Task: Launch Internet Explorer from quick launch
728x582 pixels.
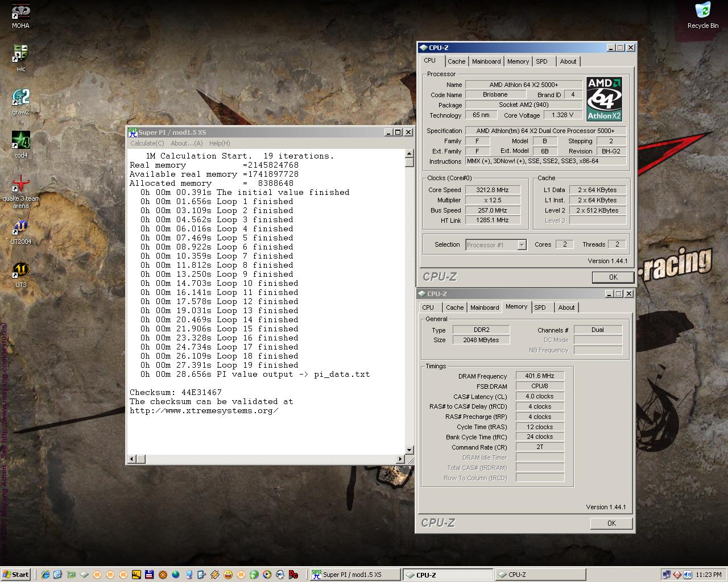Action: tap(45, 575)
